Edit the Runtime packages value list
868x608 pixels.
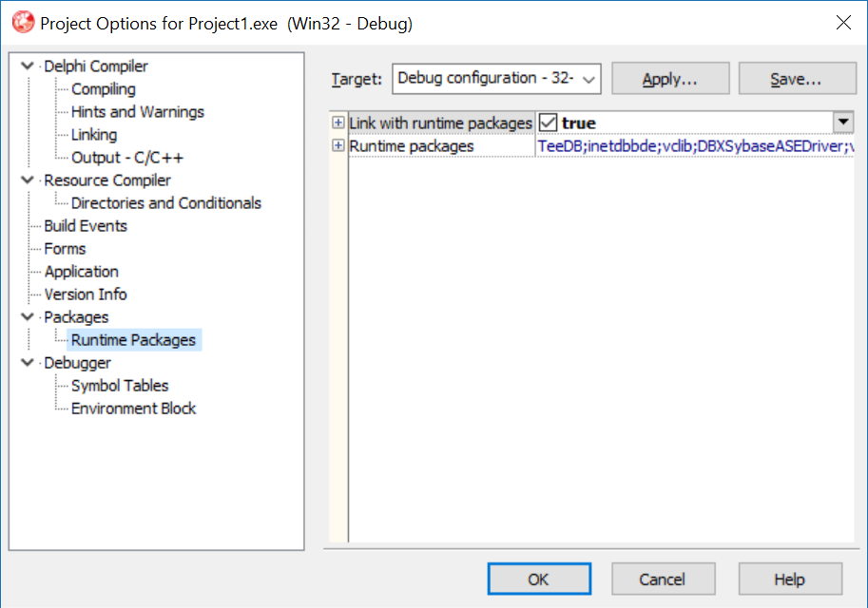pos(695,146)
